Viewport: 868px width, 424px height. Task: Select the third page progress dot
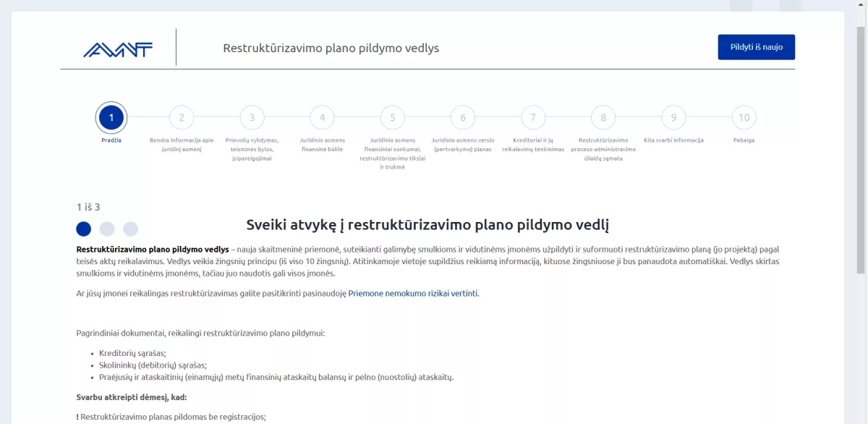point(130,229)
